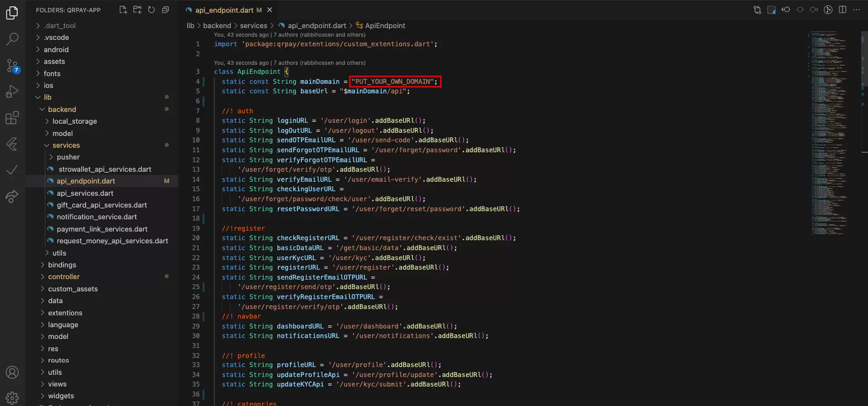Image resolution: width=868 pixels, height=406 pixels.
Task: Open the Accounts menu icon
Action: (12, 372)
